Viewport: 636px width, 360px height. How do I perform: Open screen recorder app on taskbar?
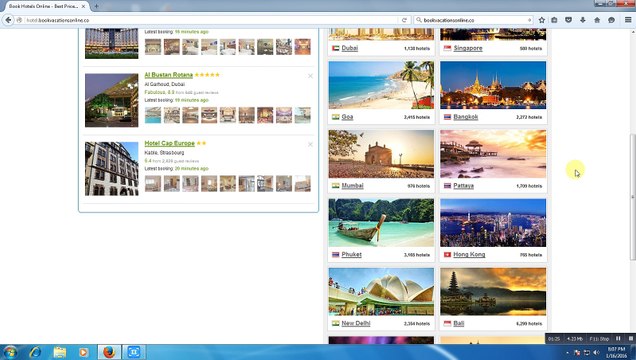coord(134,352)
